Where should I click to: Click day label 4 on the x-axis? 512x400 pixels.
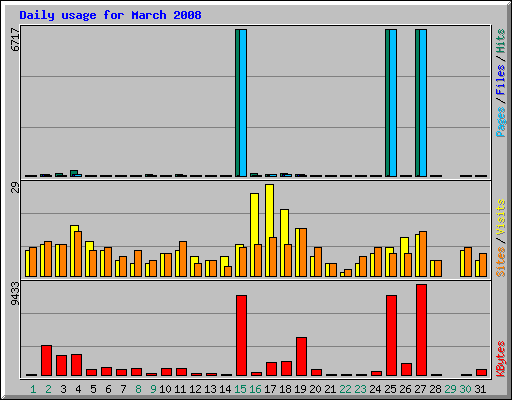click(x=78, y=389)
